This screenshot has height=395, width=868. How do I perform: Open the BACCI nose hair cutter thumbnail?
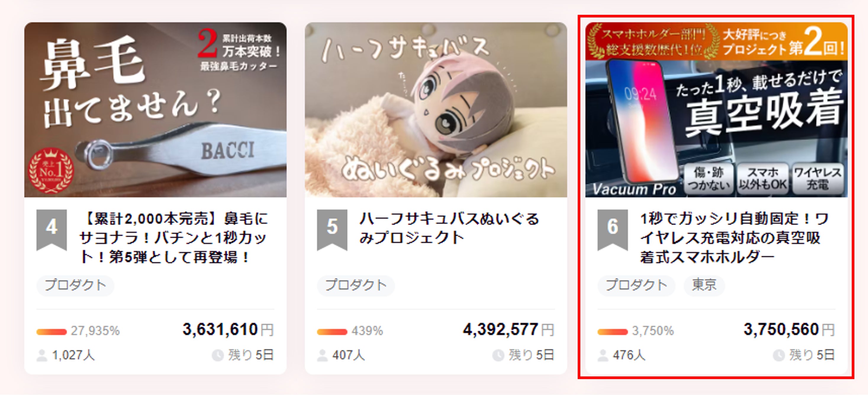point(155,110)
